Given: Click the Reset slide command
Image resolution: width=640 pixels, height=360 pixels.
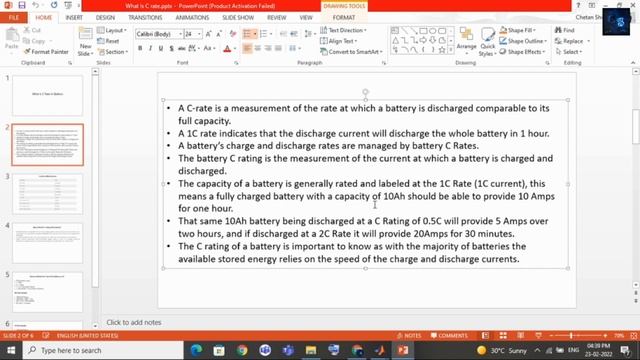Looking at the screenshot, I should click(x=108, y=41).
